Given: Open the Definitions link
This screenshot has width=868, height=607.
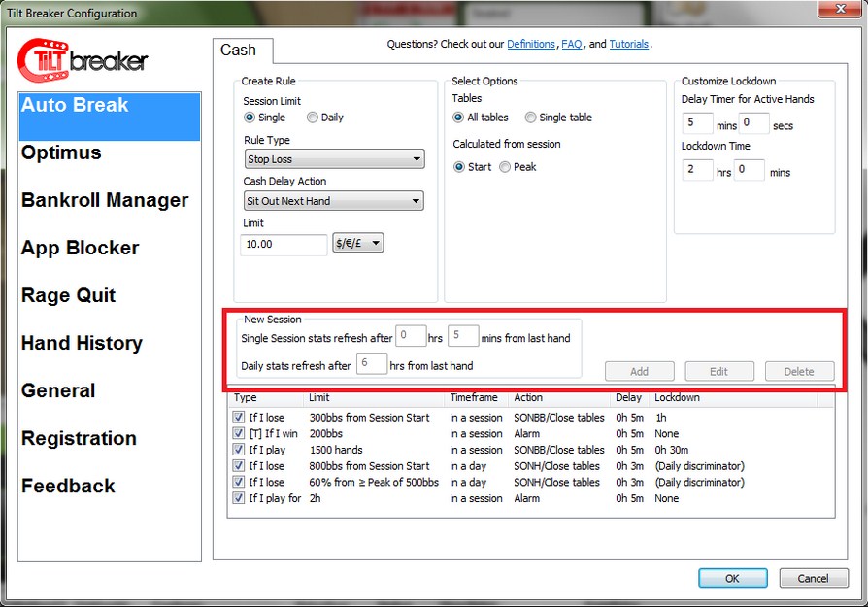Looking at the screenshot, I should [x=531, y=44].
